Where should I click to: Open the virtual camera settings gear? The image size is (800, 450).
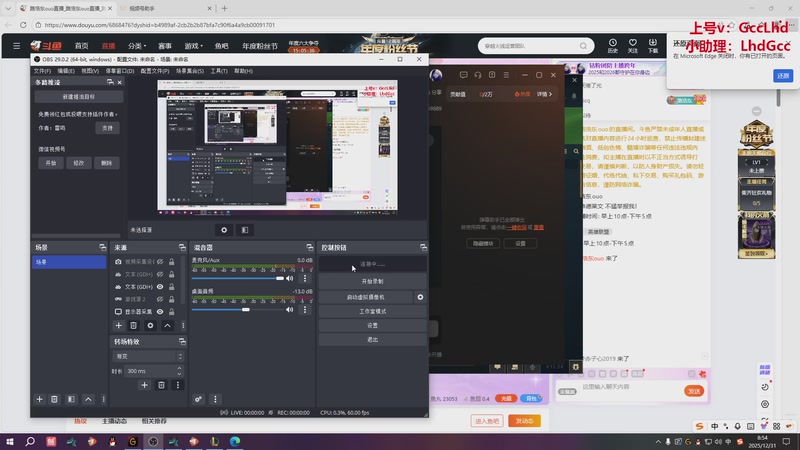(420, 297)
